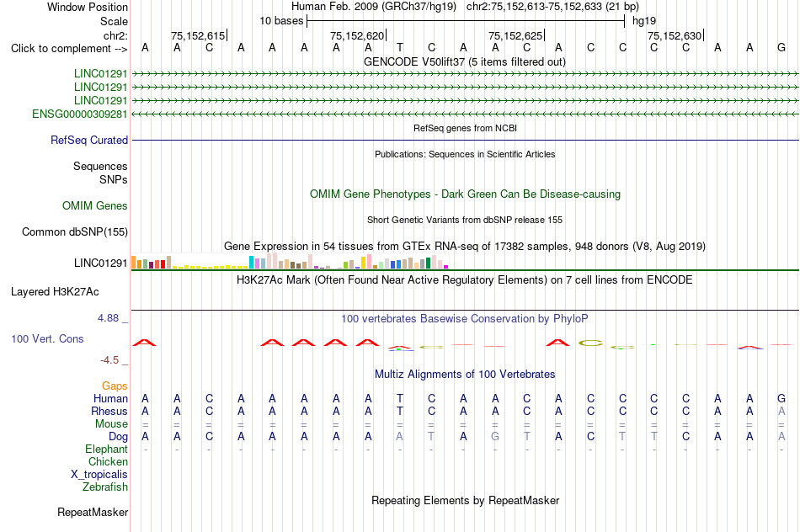Click the 4.88 PhyloP upper scale value
800x532 pixels.
tap(108, 318)
